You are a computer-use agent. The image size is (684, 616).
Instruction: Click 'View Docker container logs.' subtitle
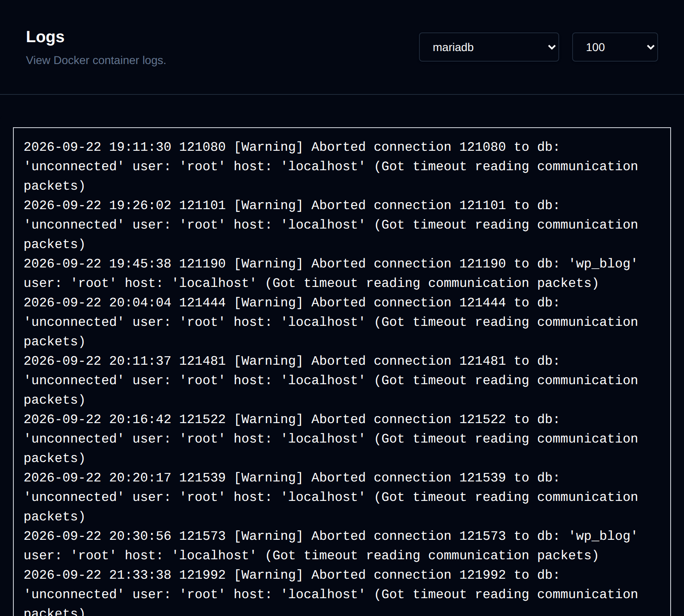pyautogui.click(x=96, y=60)
